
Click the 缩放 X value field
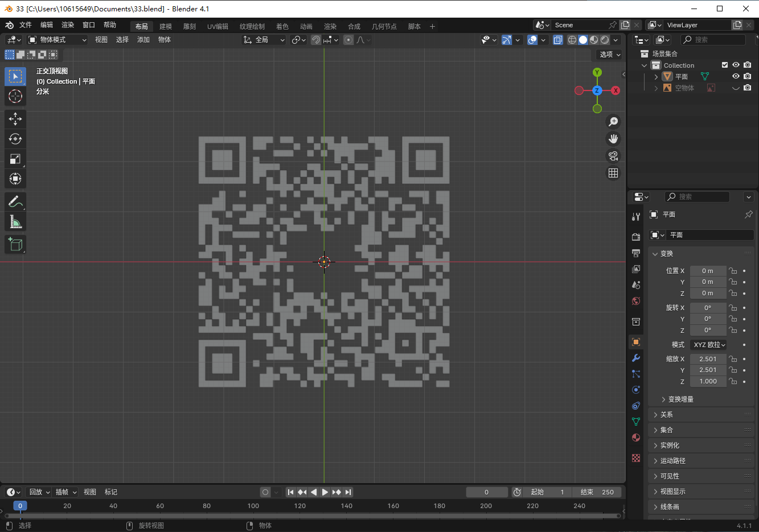pos(708,359)
